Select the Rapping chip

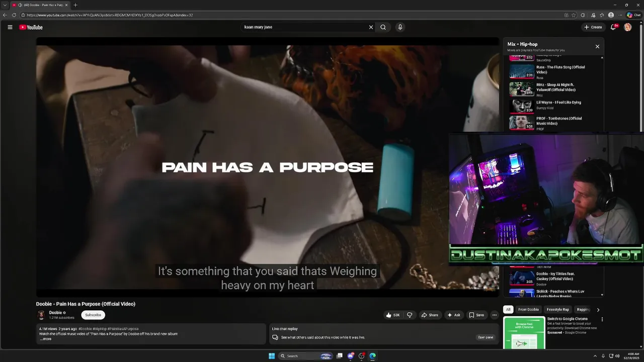pos(583,310)
